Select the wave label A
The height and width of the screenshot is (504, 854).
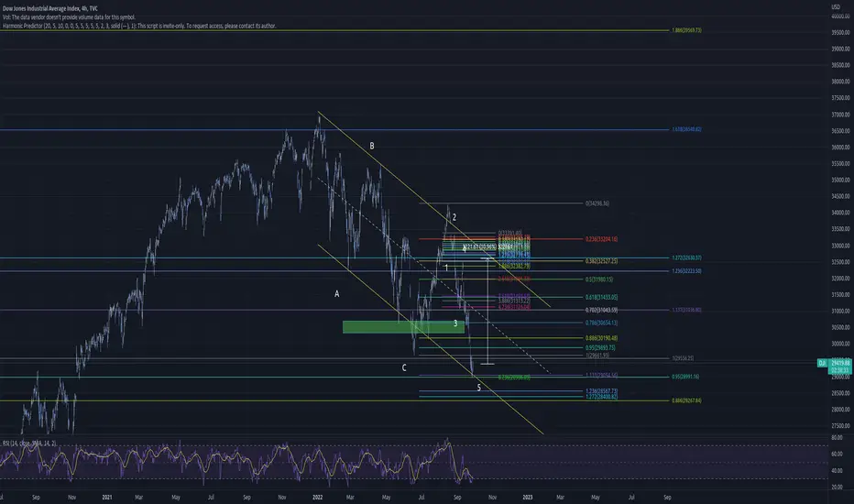[336, 294]
